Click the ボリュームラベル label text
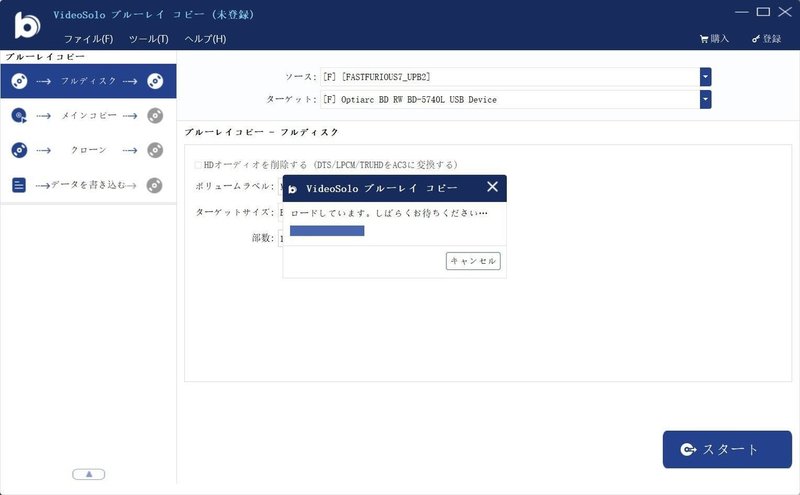The height and width of the screenshot is (495, 800). coord(235,186)
